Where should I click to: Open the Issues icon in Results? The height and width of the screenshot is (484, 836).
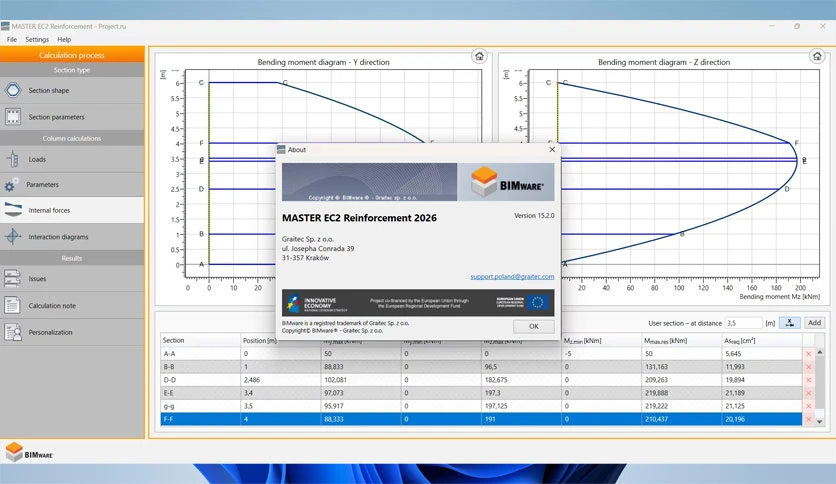coord(12,278)
